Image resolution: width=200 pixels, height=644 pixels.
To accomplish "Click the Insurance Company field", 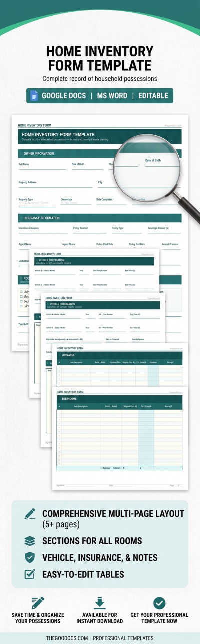I will click(x=43, y=230).
